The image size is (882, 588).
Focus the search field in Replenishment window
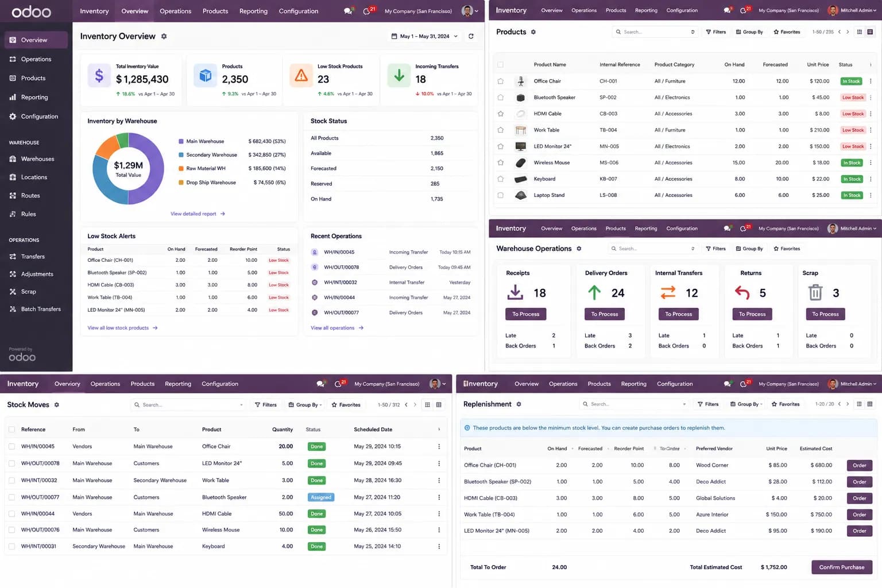[634, 404]
